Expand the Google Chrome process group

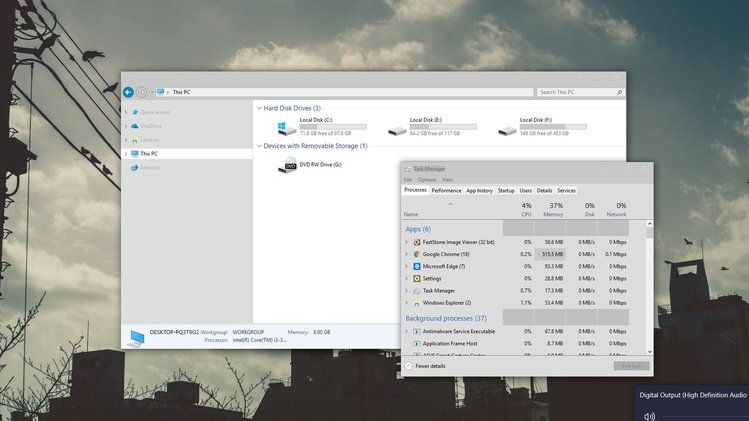pyautogui.click(x=406, y=254)
